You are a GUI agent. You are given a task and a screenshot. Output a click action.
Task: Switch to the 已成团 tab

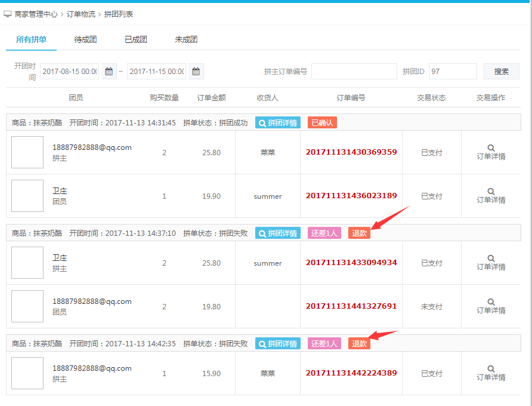coord(135,40)
